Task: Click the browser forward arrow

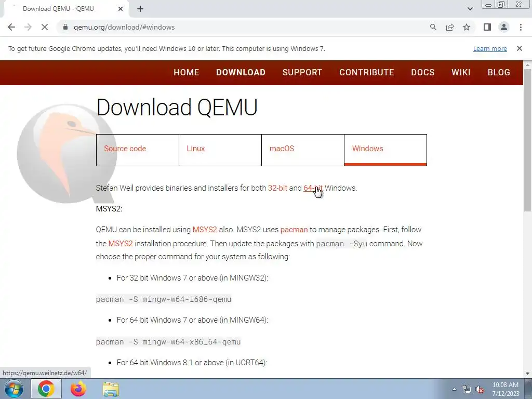Action: click(x=28, y=27)
